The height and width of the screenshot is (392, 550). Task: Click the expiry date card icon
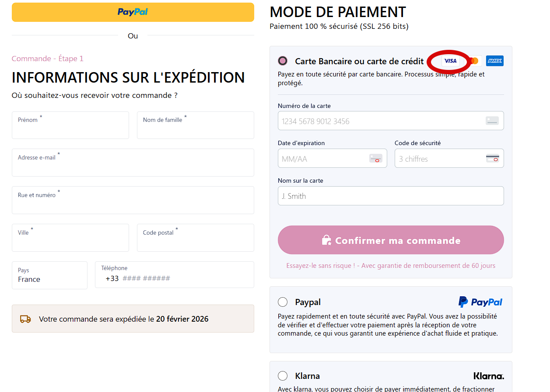[x=376, y=159]
